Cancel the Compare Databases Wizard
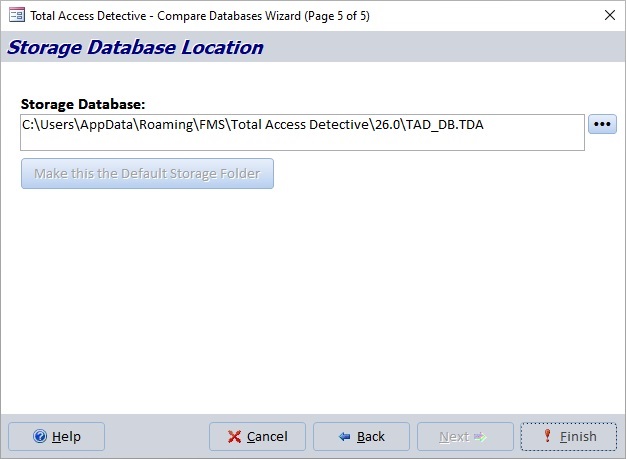 [258, 437]
